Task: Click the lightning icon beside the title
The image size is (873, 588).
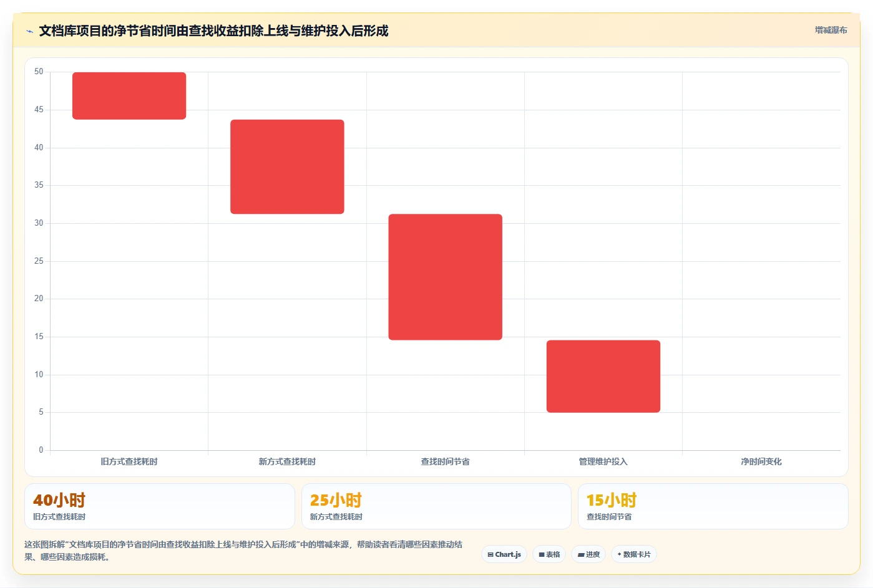Action: coord(29,31)
